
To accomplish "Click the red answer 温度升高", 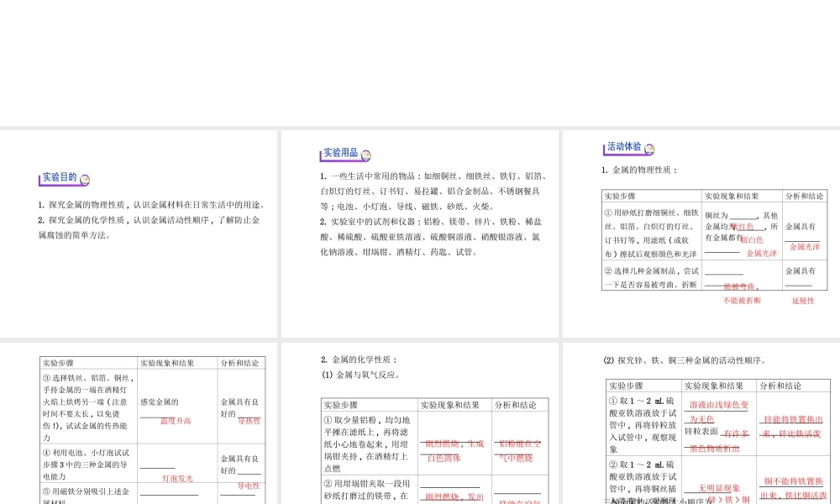I will (x=176, y=421).
